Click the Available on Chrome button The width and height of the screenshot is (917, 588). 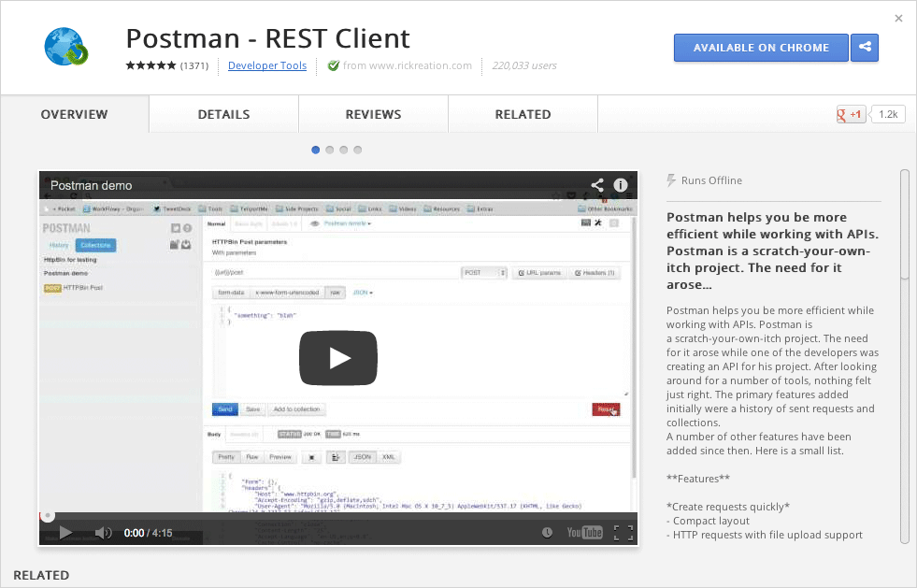coord(761,48)
